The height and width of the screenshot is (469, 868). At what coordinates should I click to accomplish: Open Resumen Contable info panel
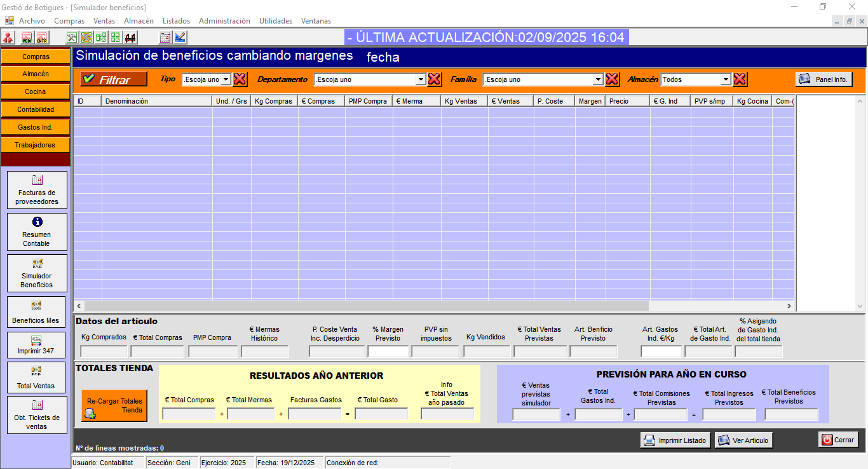37,232
